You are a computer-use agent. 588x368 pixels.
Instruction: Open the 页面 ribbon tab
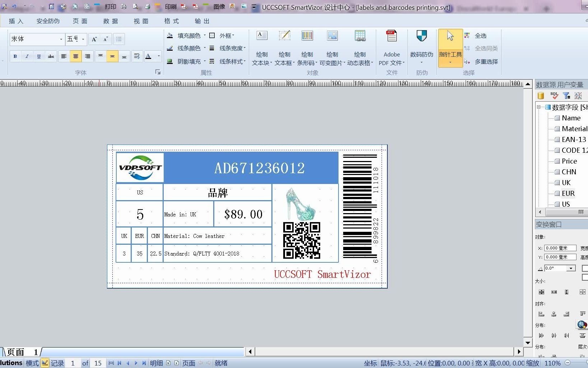coord(80,21)
